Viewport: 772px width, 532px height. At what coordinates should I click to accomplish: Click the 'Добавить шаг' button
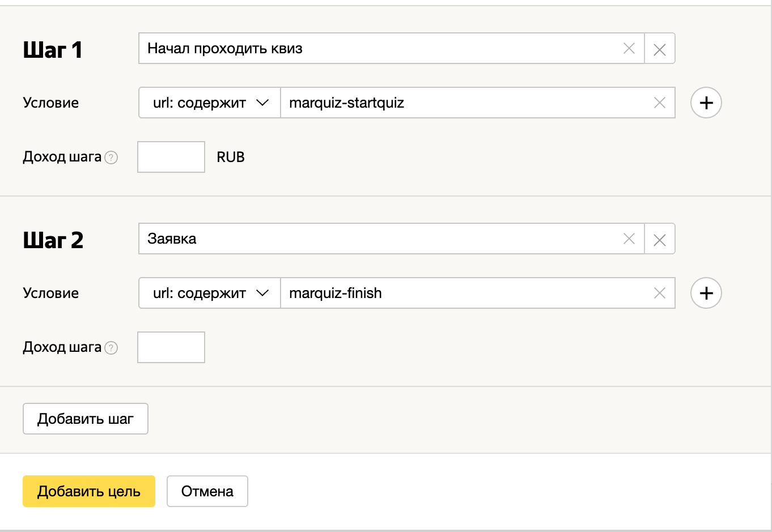86,419
